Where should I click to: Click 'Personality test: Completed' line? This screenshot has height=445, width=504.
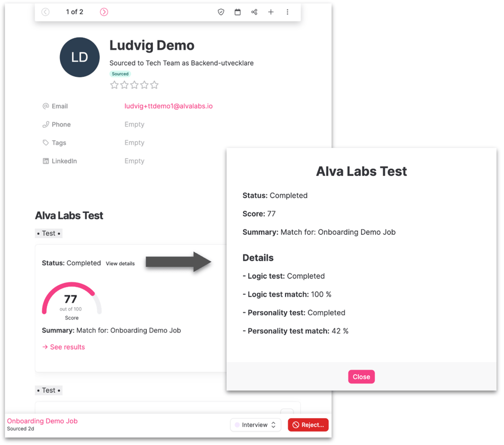click(x=294, y=313)
